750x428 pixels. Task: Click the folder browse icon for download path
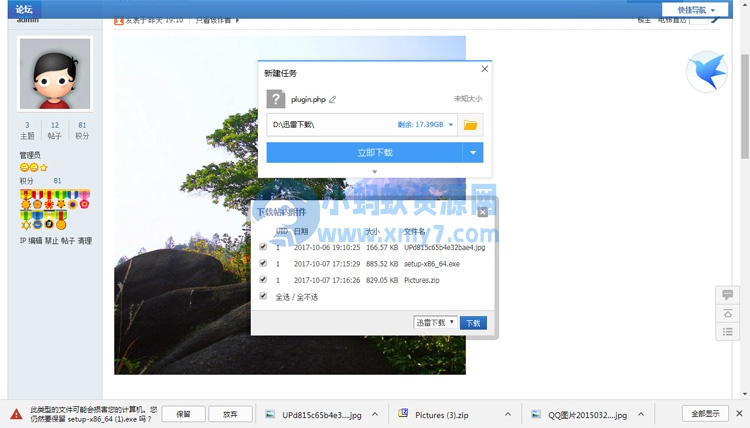pyautogui.click(x=471, y=125)
